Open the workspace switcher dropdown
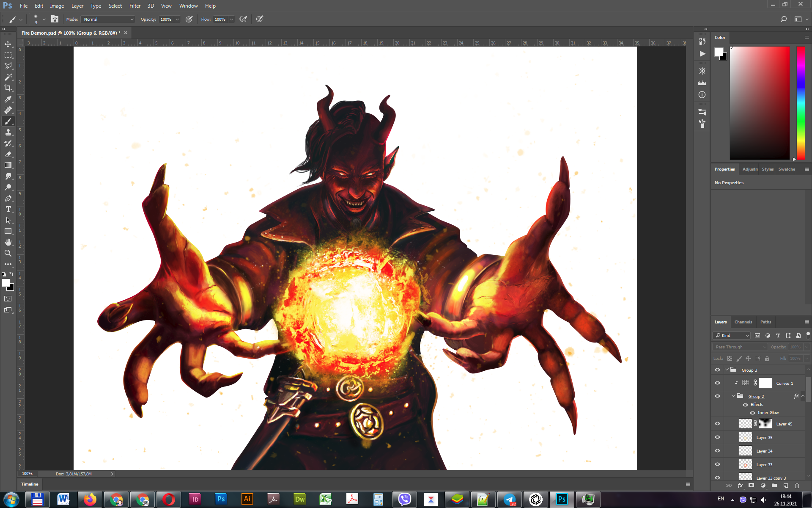This screenshot has width=812, height=508. (800, 19)
